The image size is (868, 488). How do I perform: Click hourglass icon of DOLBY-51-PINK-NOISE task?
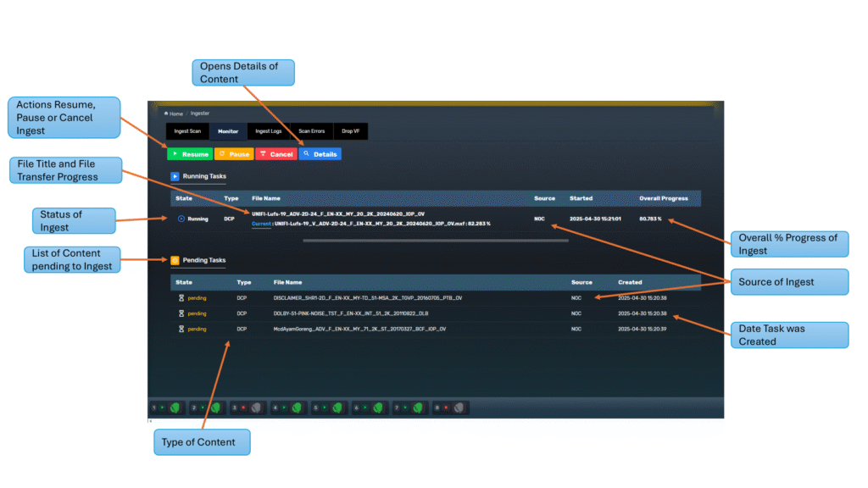point(181,313)
